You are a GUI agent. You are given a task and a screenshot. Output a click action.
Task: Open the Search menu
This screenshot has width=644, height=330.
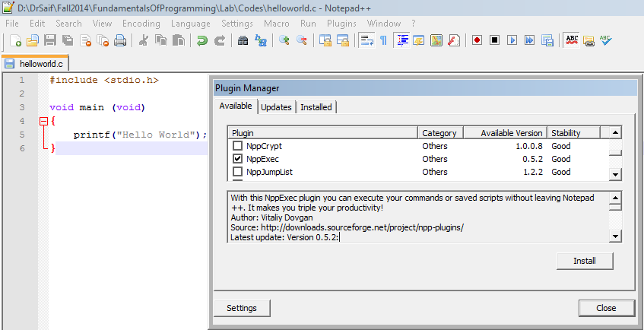68,24
